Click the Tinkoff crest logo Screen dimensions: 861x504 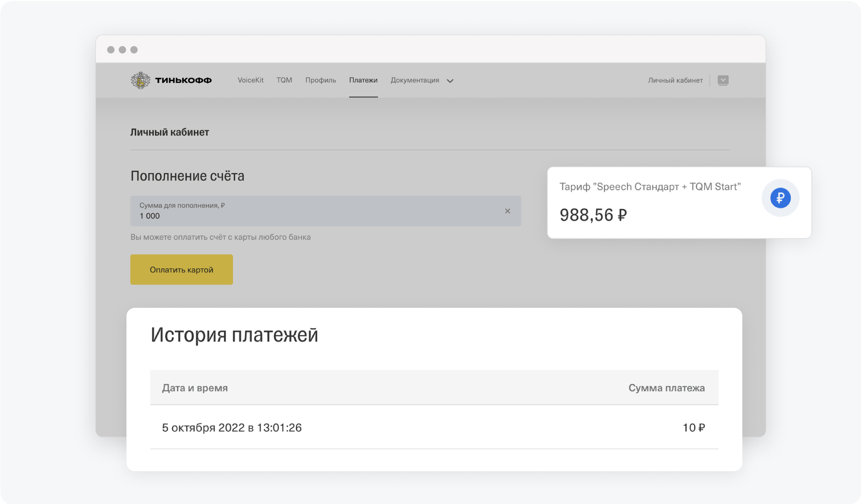point(141,80)
